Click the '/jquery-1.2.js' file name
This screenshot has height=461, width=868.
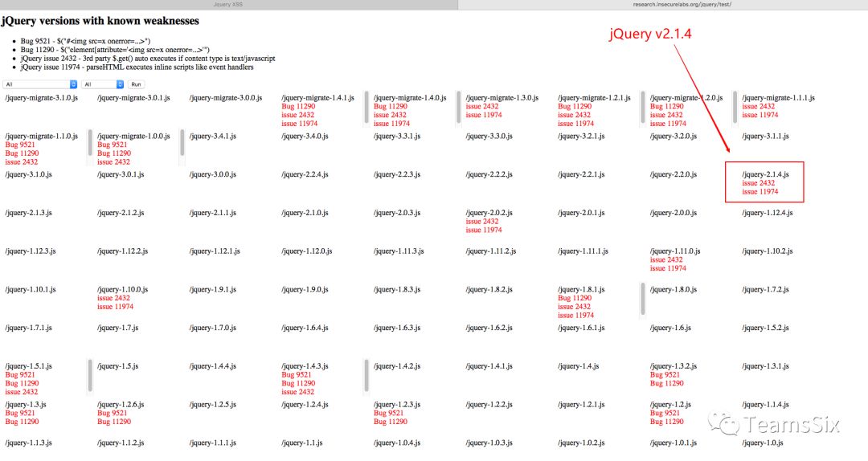click(x=670, y=405)
